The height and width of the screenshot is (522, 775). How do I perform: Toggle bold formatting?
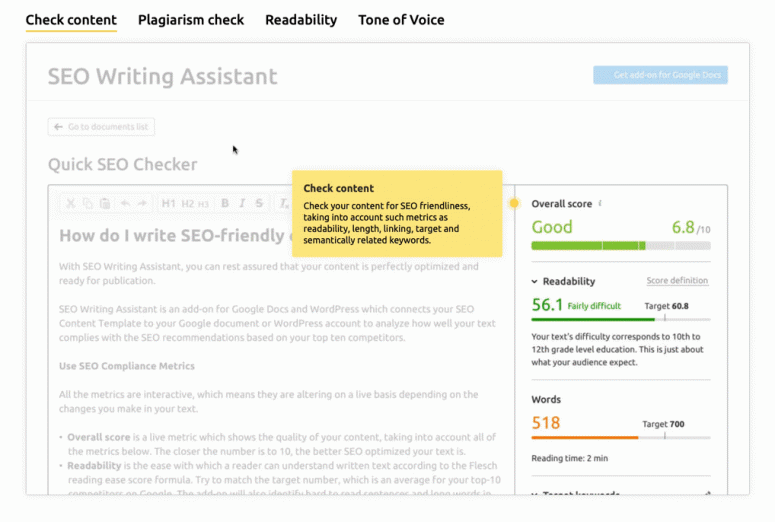coord(225,203)
